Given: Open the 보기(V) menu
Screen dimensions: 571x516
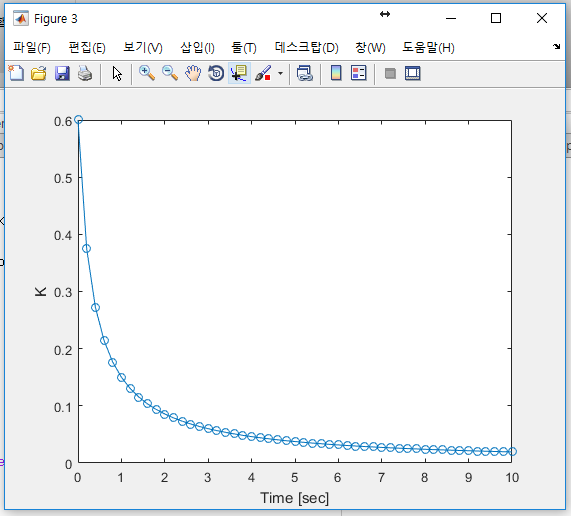Looking at the screenshot, I should pyautogui.click(x=143, y=47).
